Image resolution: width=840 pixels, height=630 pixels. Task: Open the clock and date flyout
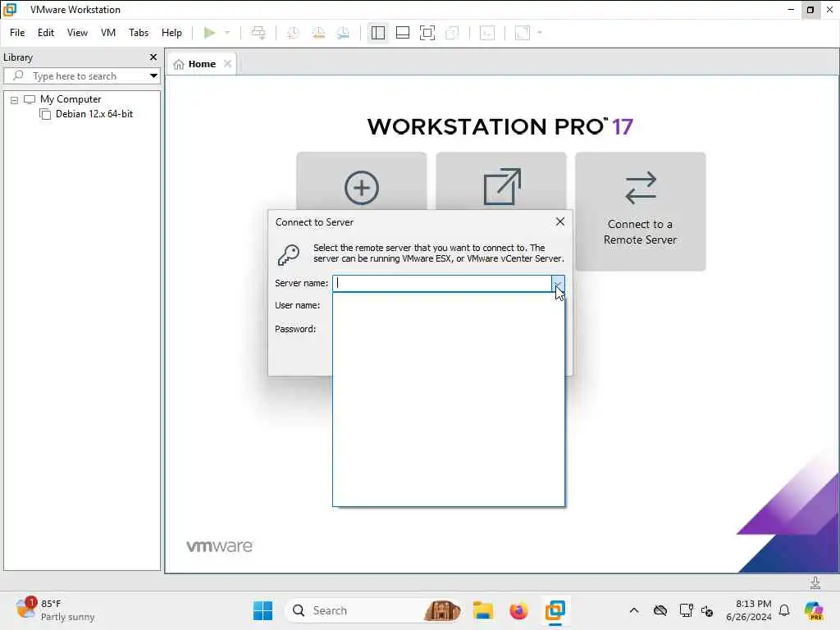click(748, 610)
